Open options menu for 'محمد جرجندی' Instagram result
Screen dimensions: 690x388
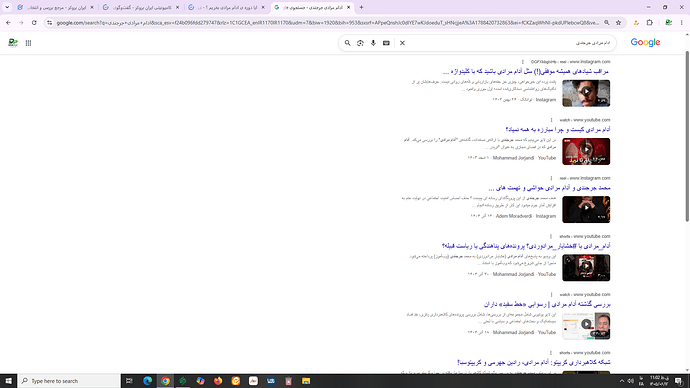[551, 178]
